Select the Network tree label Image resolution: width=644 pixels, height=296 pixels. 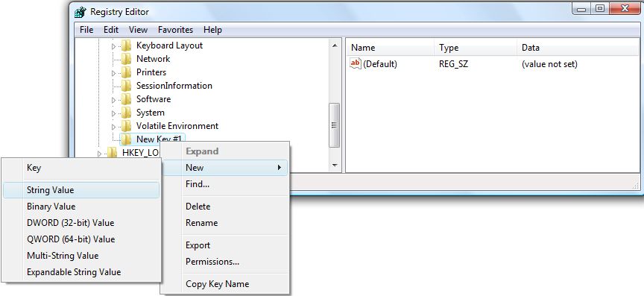point(154,59)
